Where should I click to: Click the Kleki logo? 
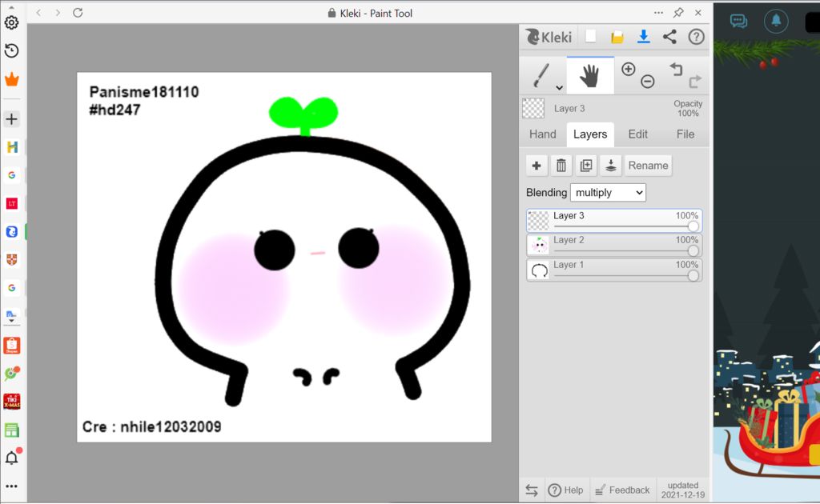pyautogui.click(x=549, y=37)
